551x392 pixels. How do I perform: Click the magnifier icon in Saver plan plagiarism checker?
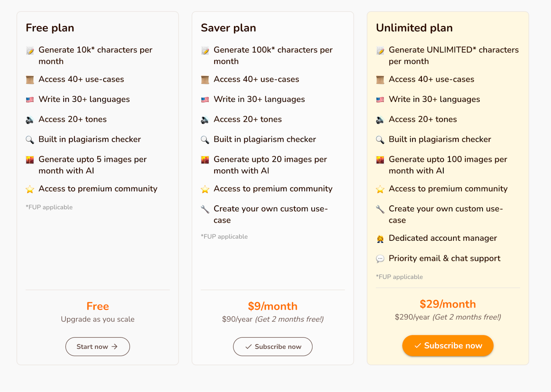(x=205, y=140)
